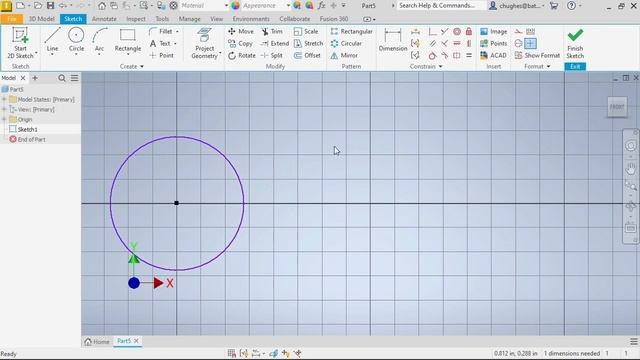
Task: Open the appearance color wheel icon
Action: click(236, 6)
